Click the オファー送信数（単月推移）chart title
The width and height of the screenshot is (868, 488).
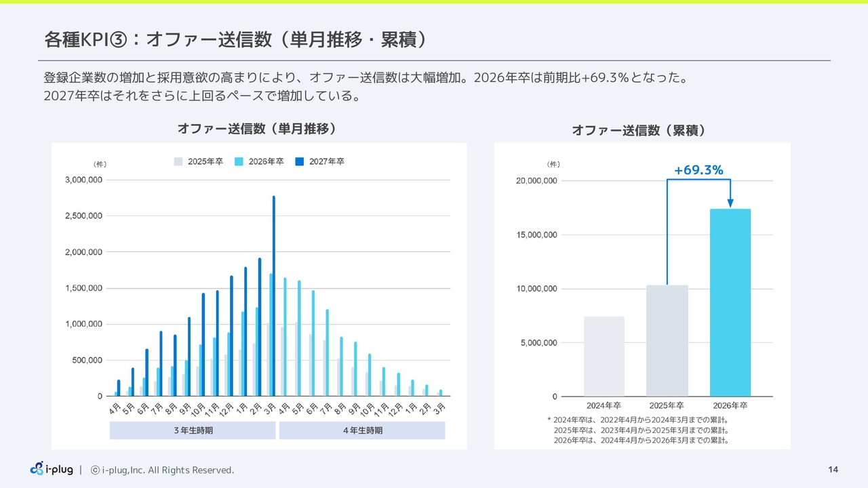pyautogui.click(x=257, y=128)
